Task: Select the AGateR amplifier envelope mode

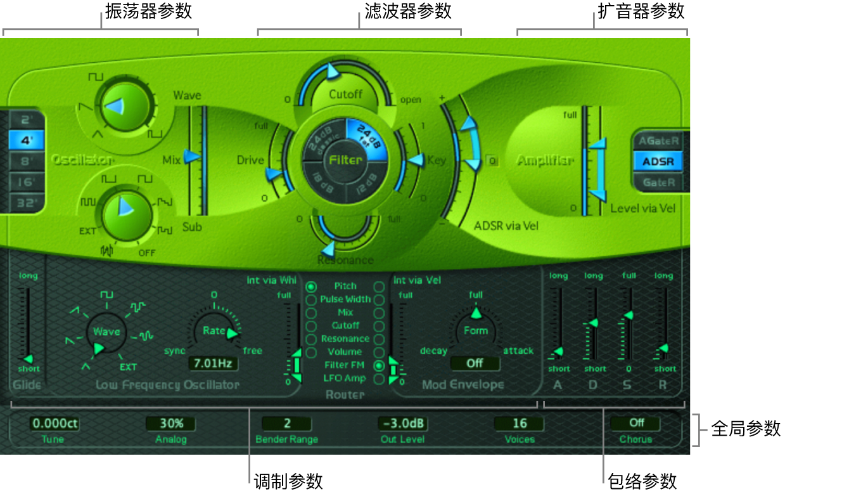Action: 658,141
